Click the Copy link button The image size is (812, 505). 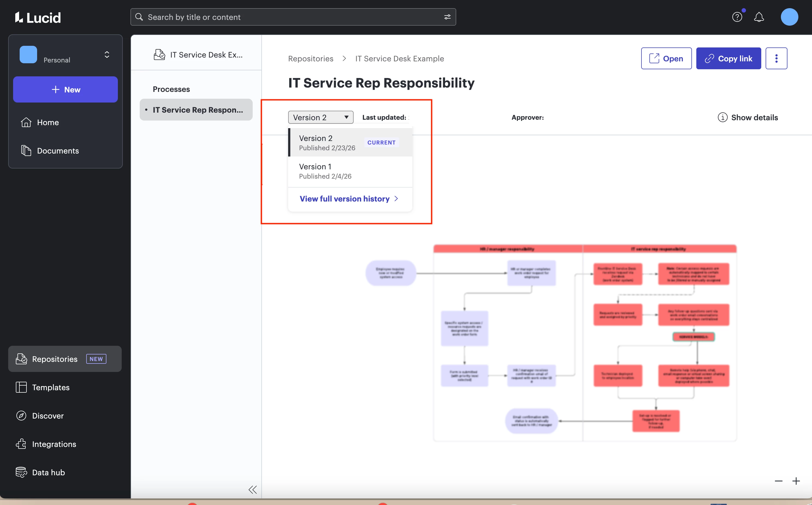click(x=728, y=58)
